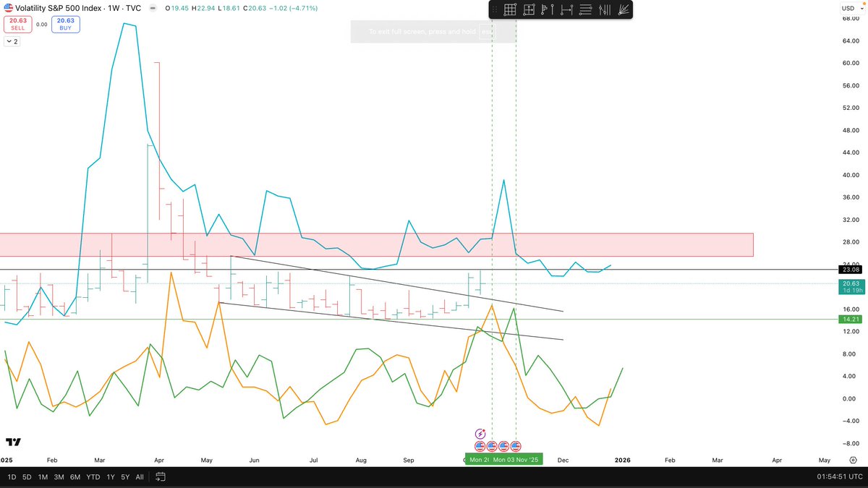Select the flag and pin marker tool
Image resolution: width=868 pixels, height=488 pixels.
click(548, 9)
